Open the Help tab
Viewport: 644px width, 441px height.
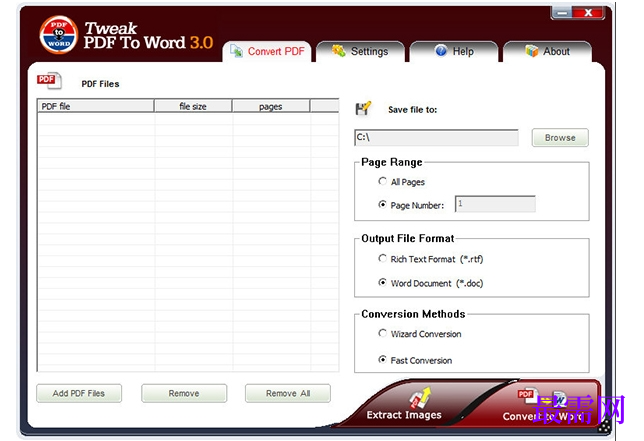454,51
